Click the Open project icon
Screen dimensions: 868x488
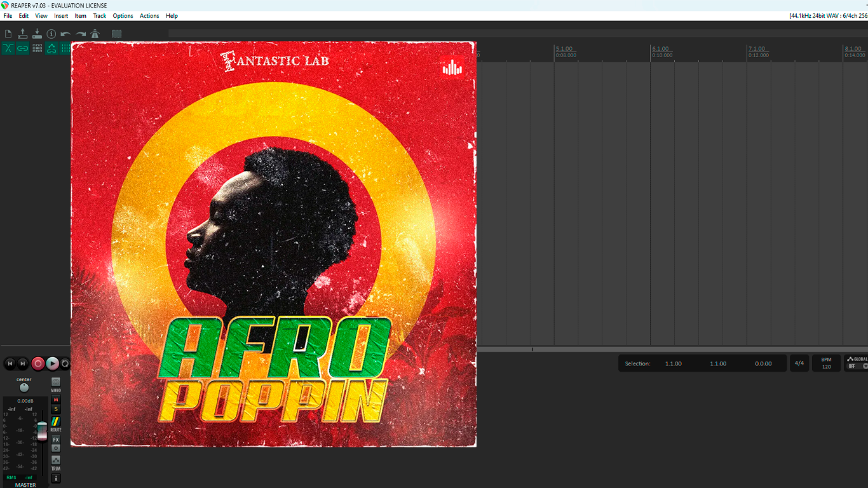click(23, 34)
